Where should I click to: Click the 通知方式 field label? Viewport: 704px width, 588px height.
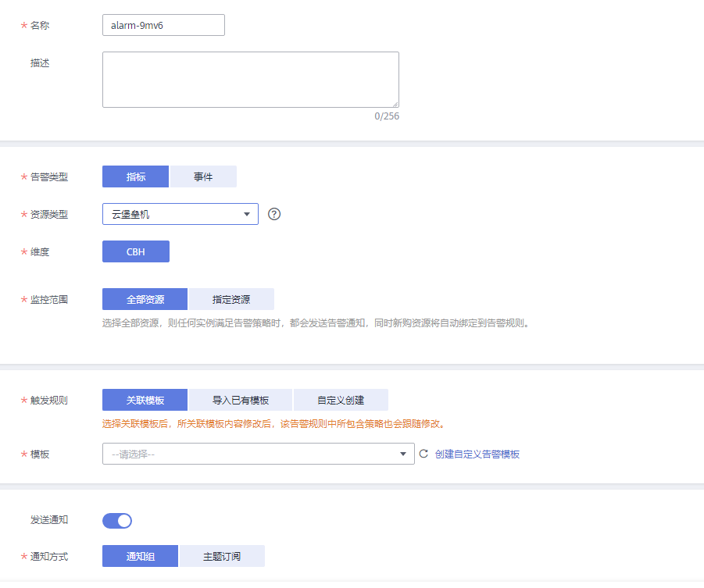tap(49, 557)
